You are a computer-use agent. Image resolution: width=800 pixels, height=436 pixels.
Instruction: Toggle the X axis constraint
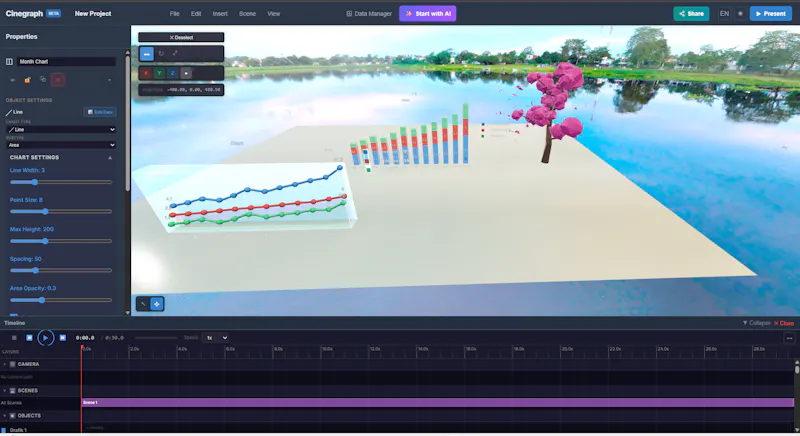(146, 73)
